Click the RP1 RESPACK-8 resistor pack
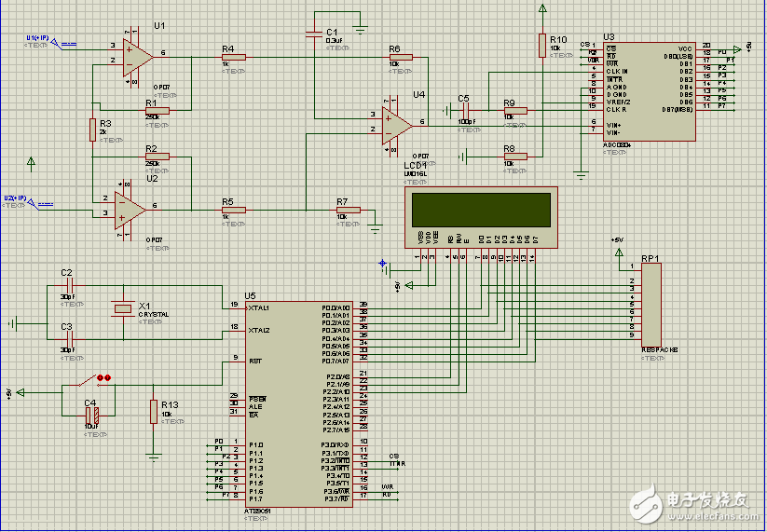The image size is (767, 532). [x=651, y=304]
